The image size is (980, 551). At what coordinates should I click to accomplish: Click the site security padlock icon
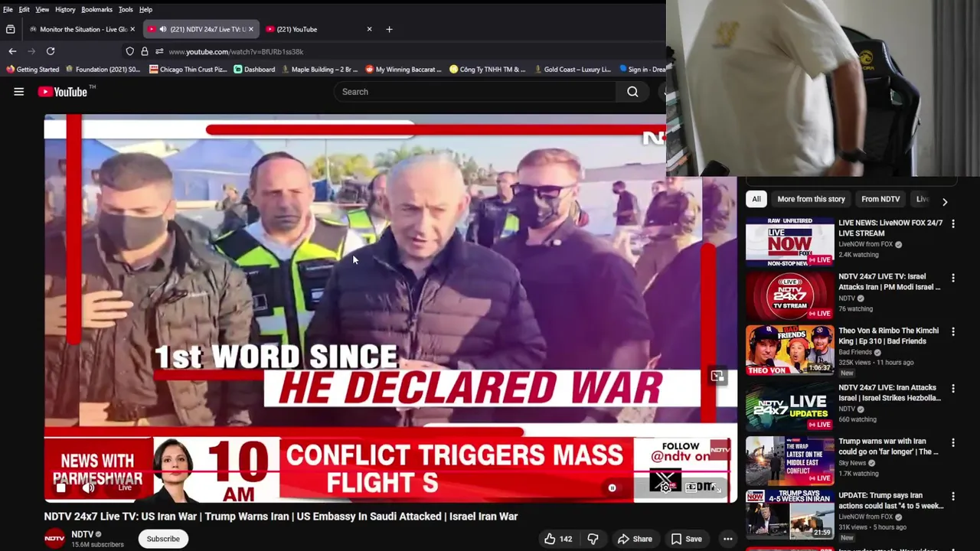(x=145, y=51)
